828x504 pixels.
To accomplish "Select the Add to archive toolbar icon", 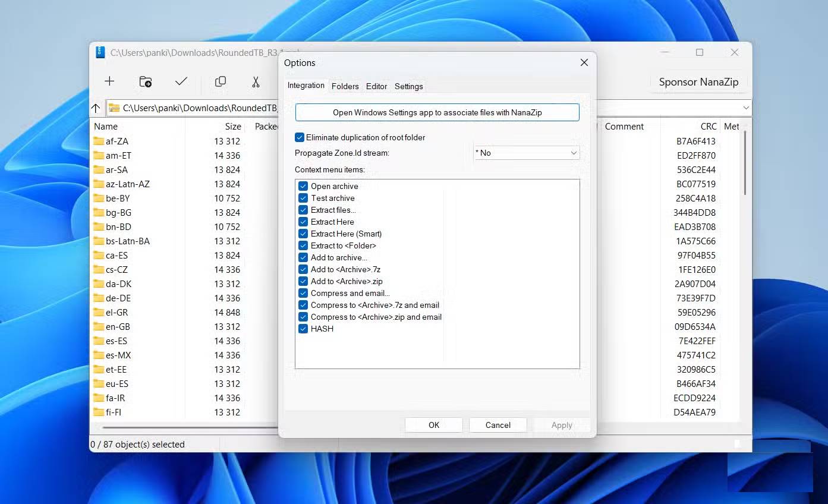I will coord(109,81).
